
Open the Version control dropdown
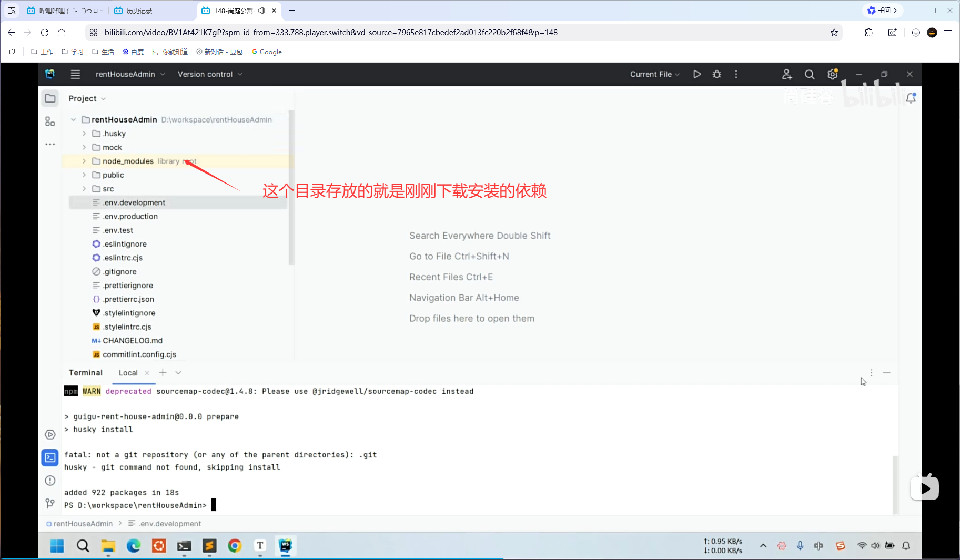point(210,74)
